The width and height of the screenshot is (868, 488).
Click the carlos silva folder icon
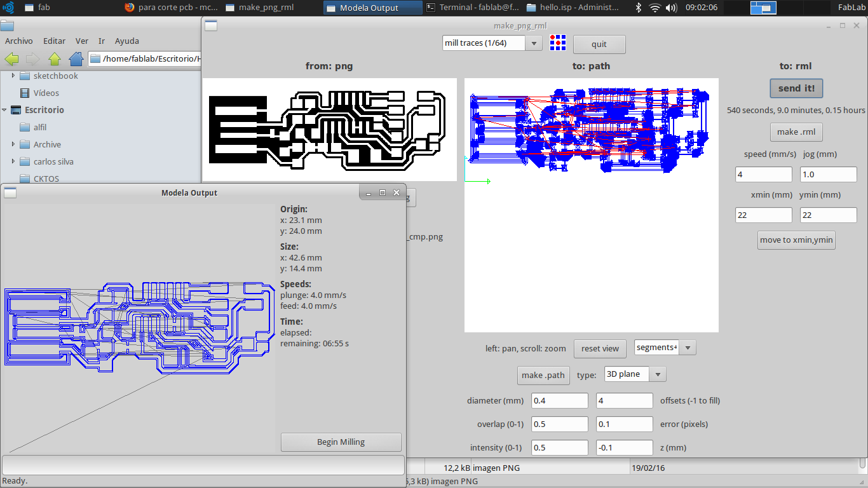25,162
